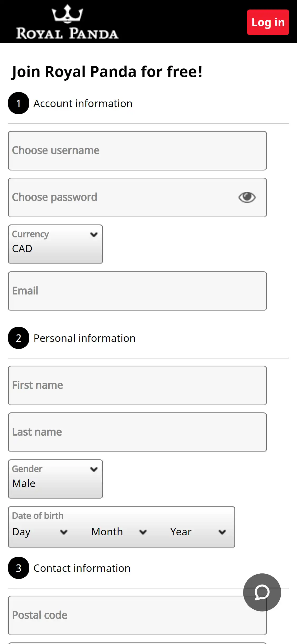Viewport: 297px width, 644px height.
Task: Click into the Choose password field
Action: (x=121, y=197)
